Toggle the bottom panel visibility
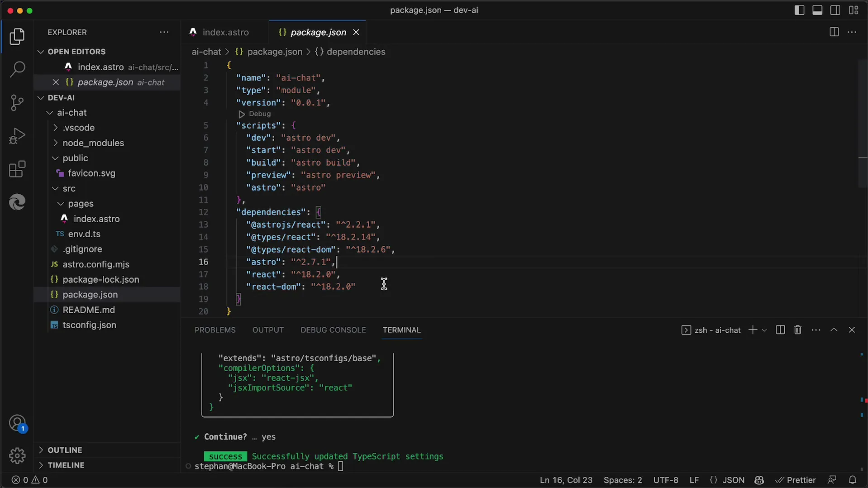This screenshot has height=488, width=868. (x=817, y=10)
